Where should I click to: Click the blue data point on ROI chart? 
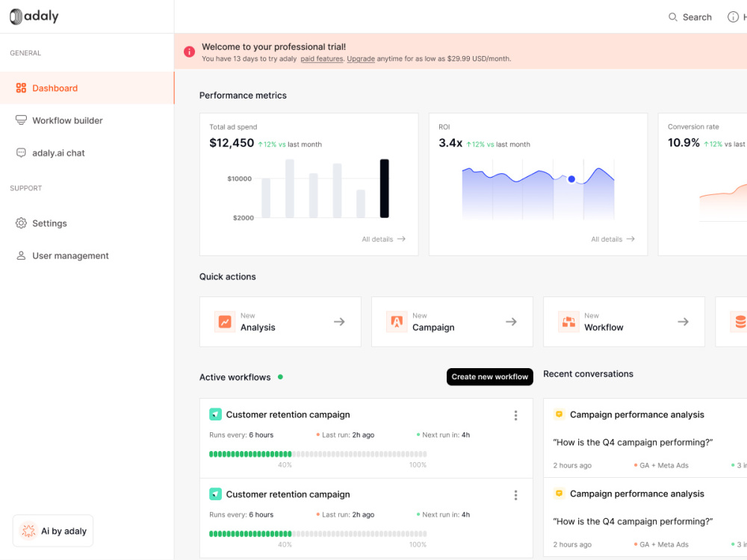571,179
